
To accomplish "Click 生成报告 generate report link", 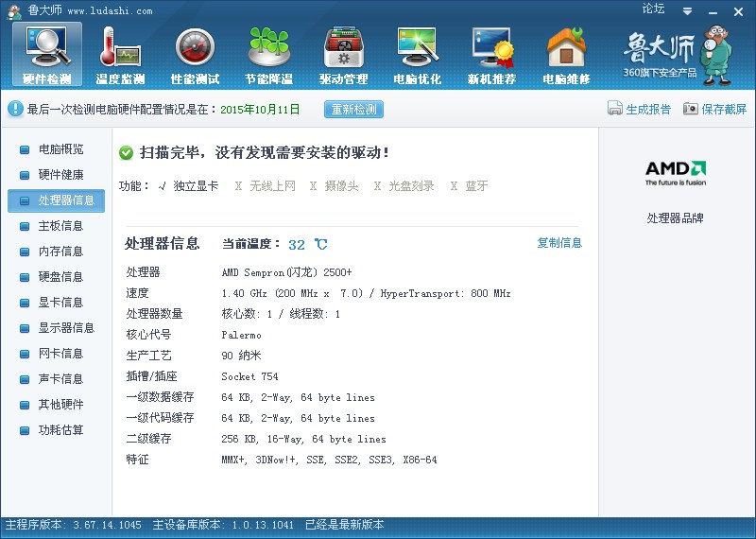I will [648, 110].
